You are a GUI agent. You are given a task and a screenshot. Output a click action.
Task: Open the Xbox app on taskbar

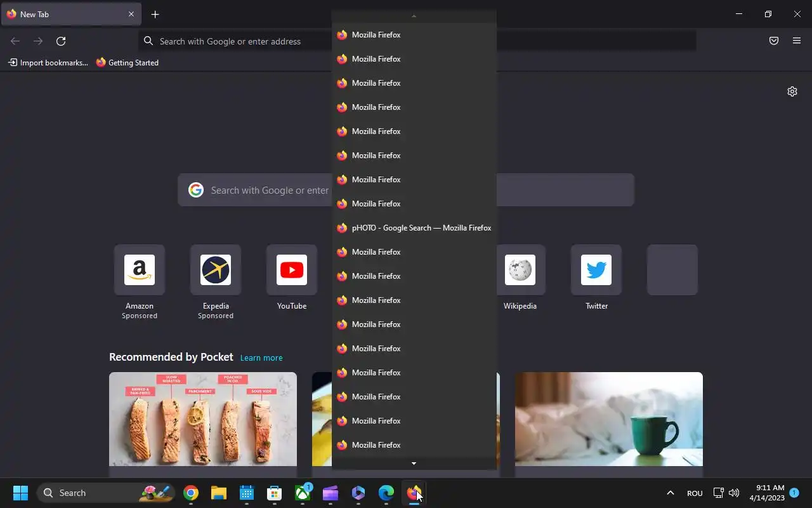coord(303,493)
